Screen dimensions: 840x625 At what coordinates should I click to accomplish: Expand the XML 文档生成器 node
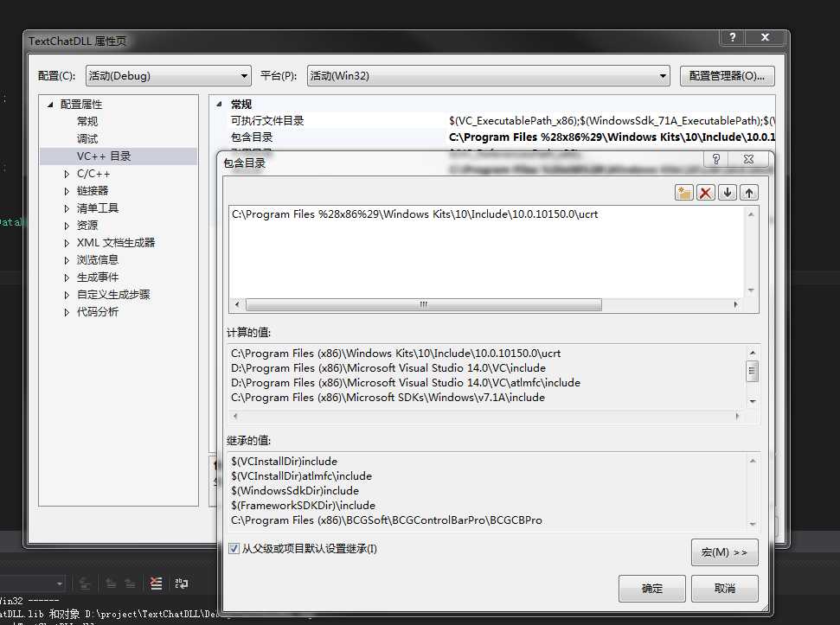coord(67,243)
